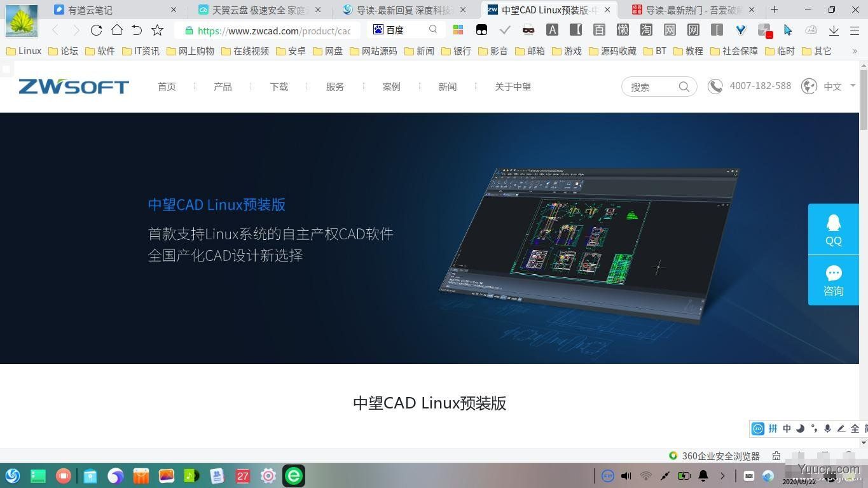Screen dimensions: 868x488
Task: Click the user avatar picture
Action: tap(21, 20)
